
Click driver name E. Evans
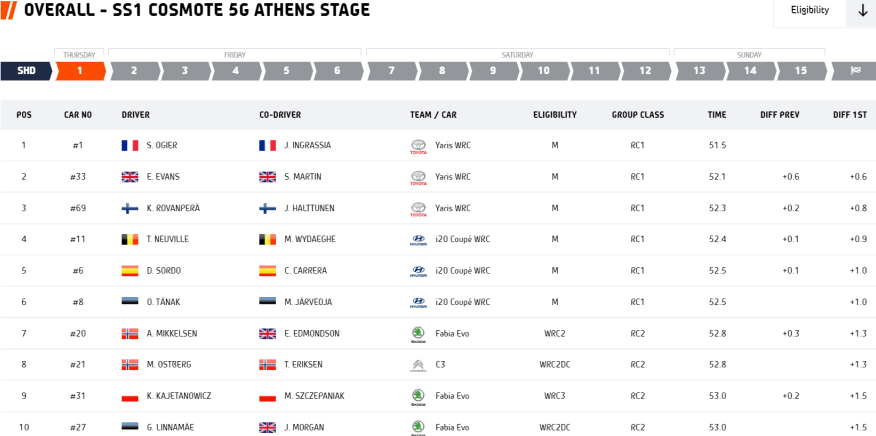point(161,177)
